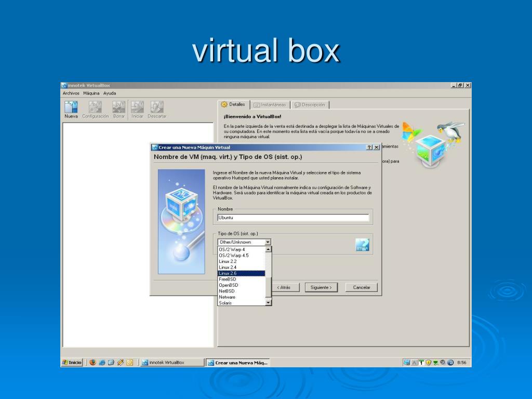The image size is (532, 399).
Task: Open the Inicio start button
Action: [x=72, y=362]
